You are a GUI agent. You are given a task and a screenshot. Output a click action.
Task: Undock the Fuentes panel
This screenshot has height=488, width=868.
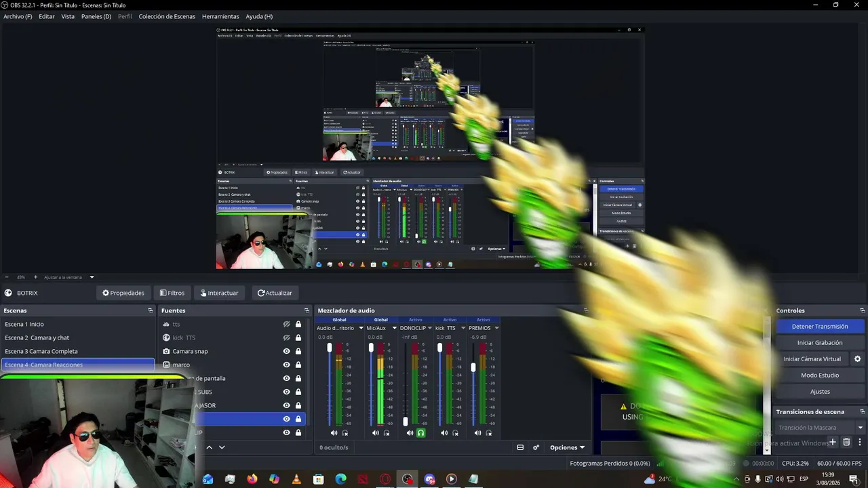(x=307, y=310)
